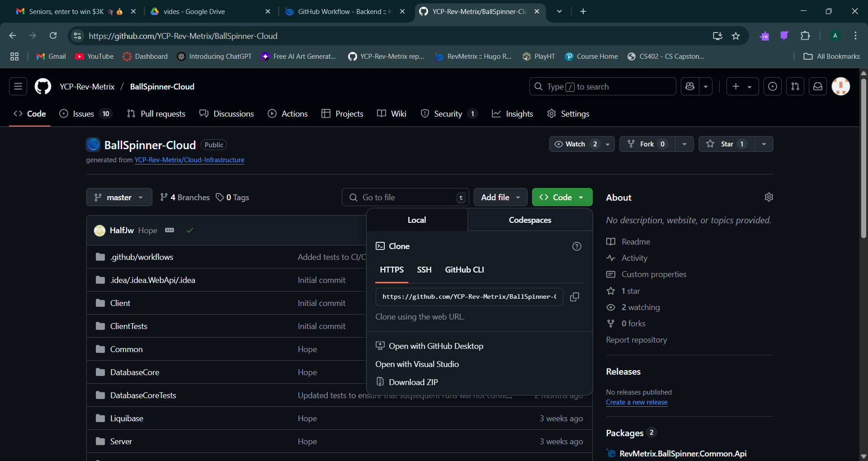Image resolution: width=868 pixels, height=461 pixels.
Task: Go to the GitHub homepage via Octocat logo
Action: click(x=43, y=86)
